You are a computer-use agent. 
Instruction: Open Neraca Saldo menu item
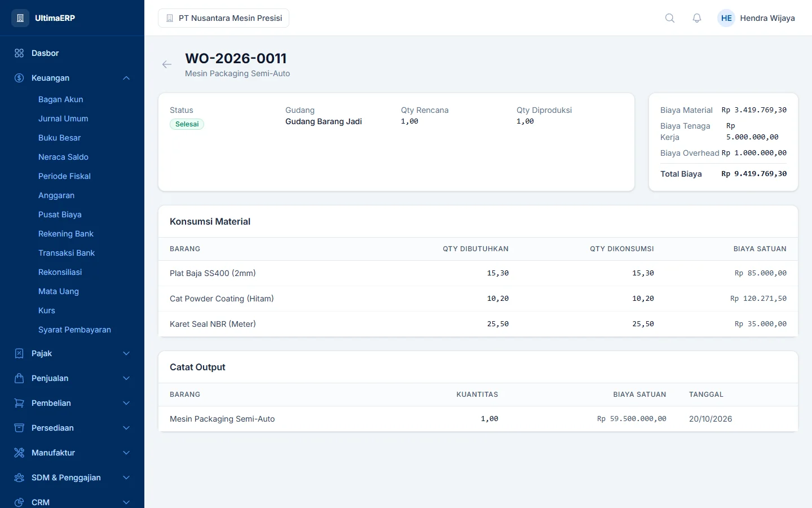click(x=63, y=157)
